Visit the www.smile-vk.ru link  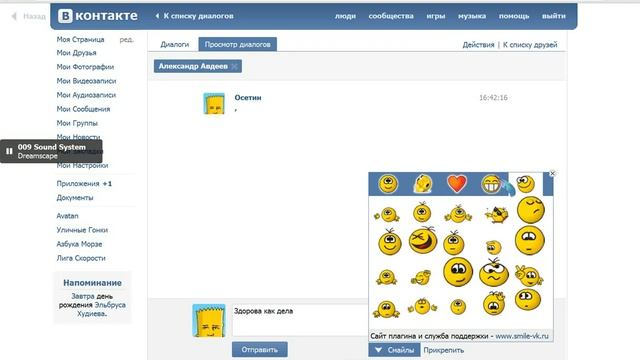click(x=522, y=336)
